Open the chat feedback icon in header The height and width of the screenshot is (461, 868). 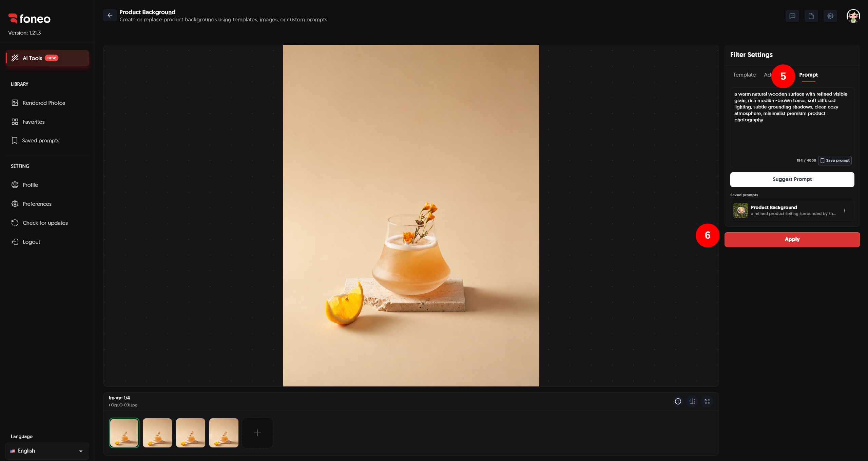[792, 16]
